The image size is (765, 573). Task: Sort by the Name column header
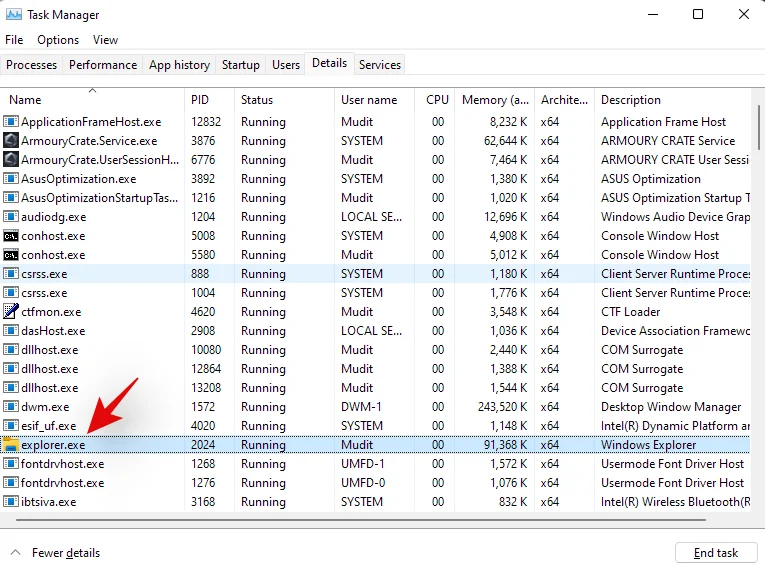tap(93, 100)
